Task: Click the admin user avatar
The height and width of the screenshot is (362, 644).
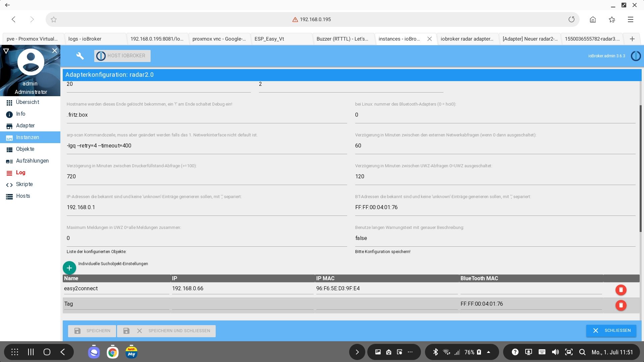Action: coord(31,62)
